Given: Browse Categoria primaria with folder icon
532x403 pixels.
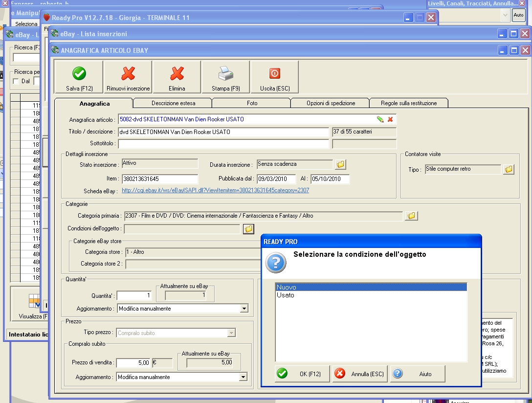Looking at the screenshot, I should (x=411, y=216).
